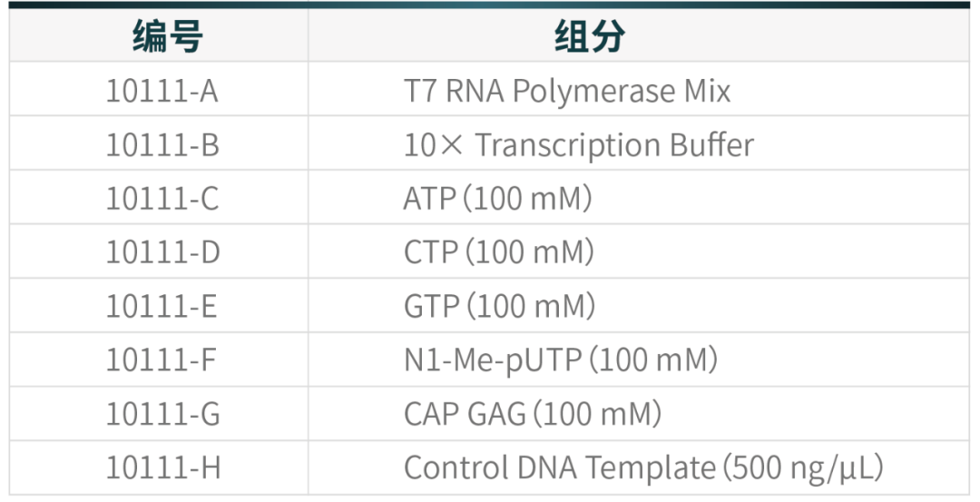Select the 10111-A code cell
Viewport: 980px width, 502px height.
pyautogui.click(x=159, y=89)
